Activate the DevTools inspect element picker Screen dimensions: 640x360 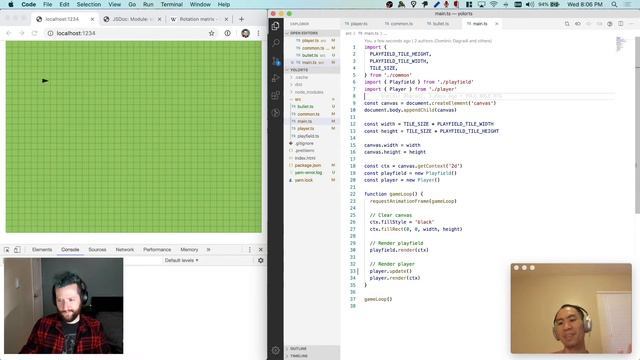pos(7,249)
